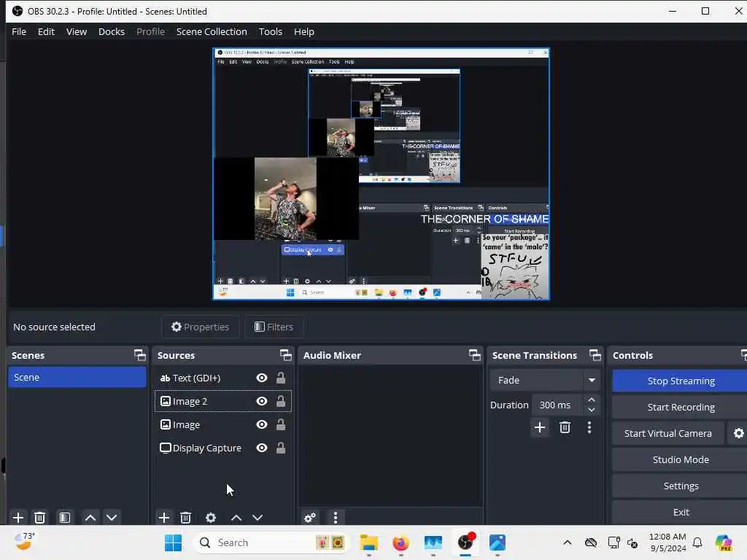The height and width of the screenshot is (560, 747).
Task: Hide the Text (GDI+) source
Action: pos(262,378)
